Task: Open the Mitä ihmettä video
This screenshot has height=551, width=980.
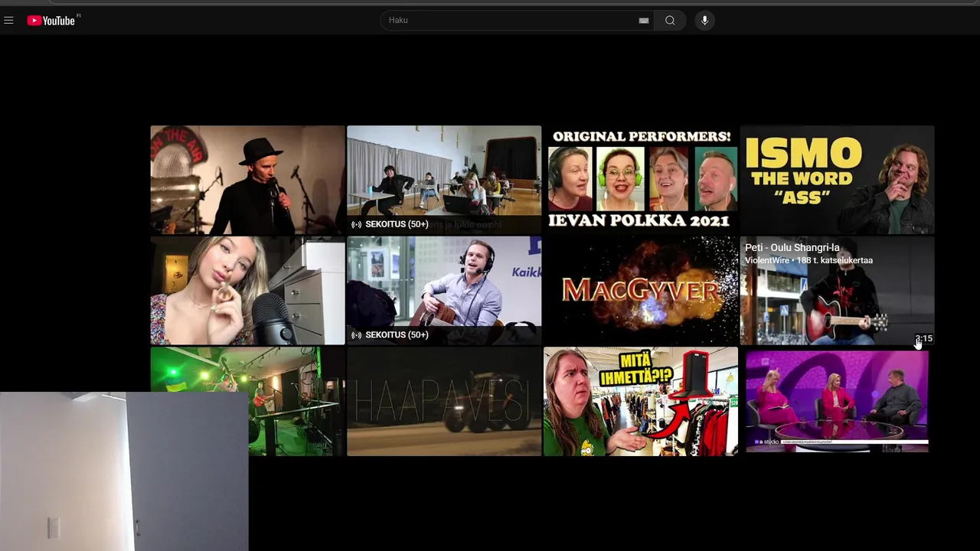Action: coord(641,401)
